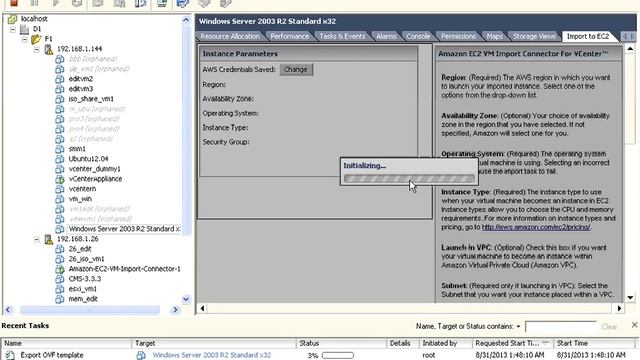
Task: Click the recent tasks filter input field
Action: tap(560, 327)
